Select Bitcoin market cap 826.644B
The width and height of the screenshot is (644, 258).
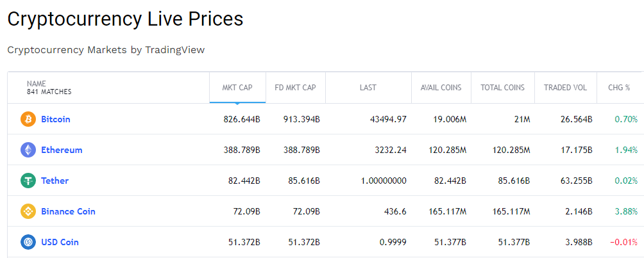[242, 119]
